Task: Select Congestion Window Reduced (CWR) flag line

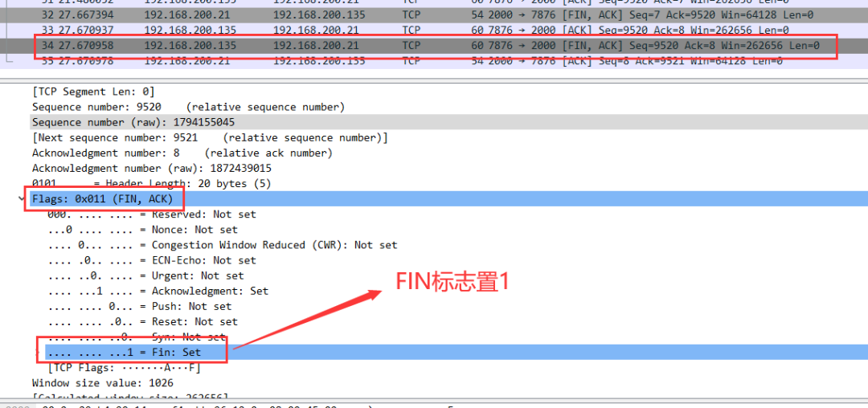Action: pyautogui.click(x=222, y=245)
